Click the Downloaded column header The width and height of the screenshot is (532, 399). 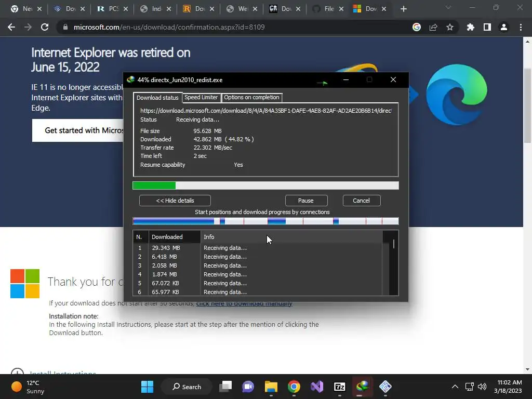click(x=175, y=237)
